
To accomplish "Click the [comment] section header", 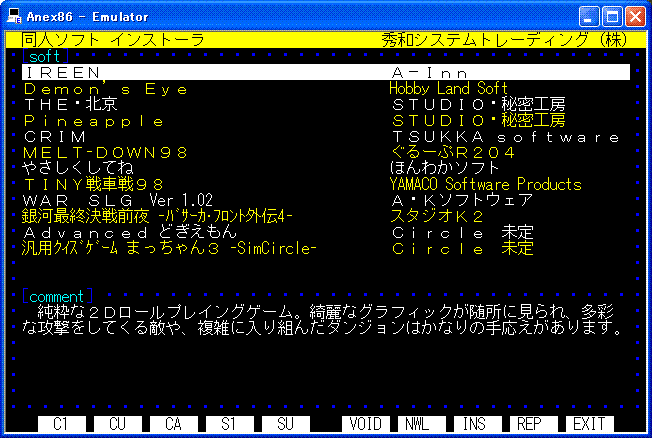I will coord(57,296).
